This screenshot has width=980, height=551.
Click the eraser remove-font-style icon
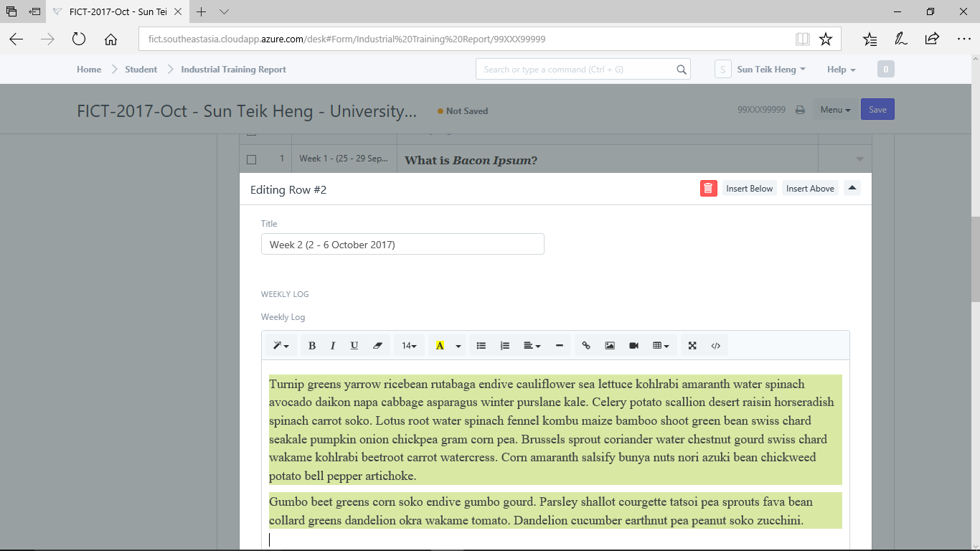pos(378,346)
